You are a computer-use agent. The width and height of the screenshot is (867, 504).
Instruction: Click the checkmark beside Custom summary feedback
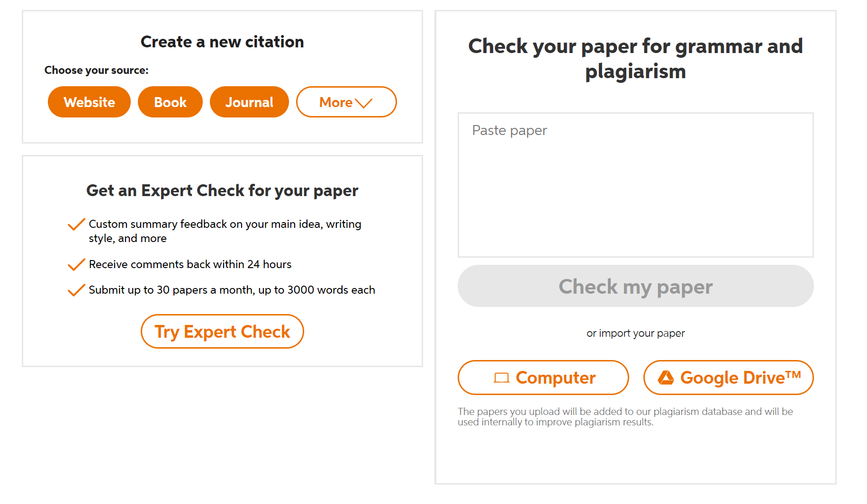click(x=76, y=225)
